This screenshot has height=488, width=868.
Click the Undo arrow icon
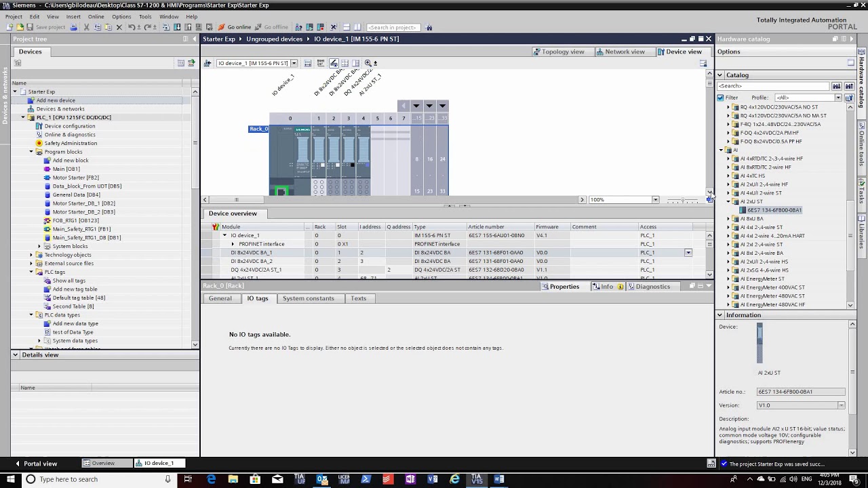(132, 27)
